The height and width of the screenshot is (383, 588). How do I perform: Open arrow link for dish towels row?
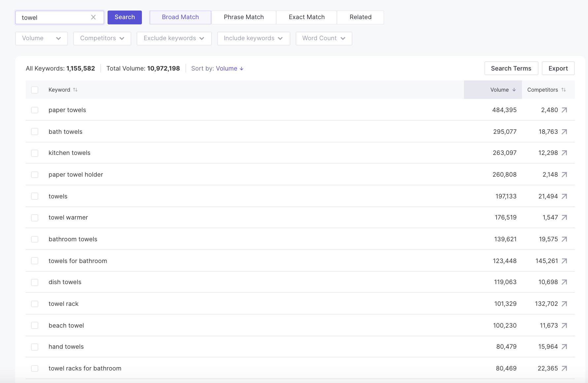(x=564, y=282)
